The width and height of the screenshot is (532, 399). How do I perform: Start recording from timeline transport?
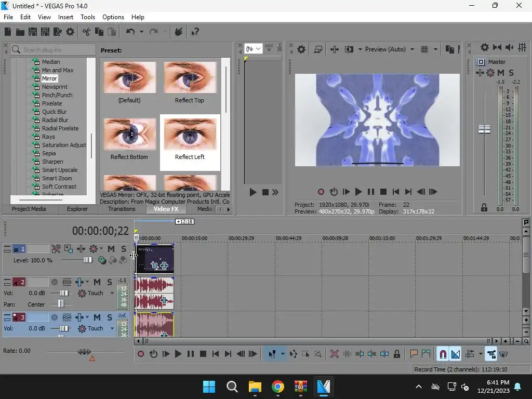coord(140,354)
